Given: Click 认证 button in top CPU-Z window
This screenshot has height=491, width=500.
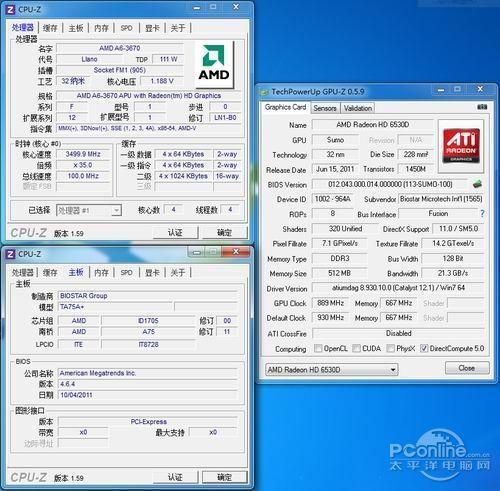Looking at the screenshot, I should 175,233.
